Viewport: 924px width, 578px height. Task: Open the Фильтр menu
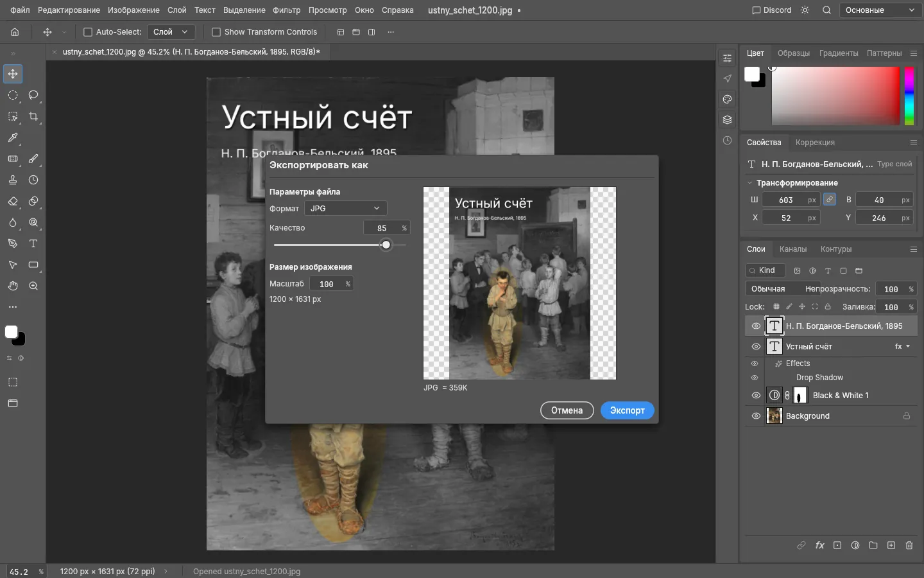tap(286, 10)
